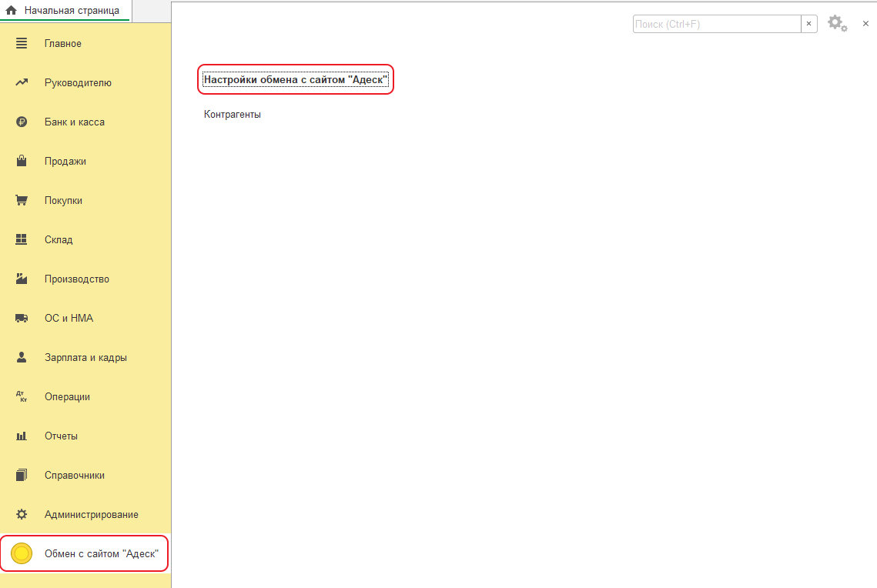Click the Операции Дт/Кт icon

pos(22,396)
